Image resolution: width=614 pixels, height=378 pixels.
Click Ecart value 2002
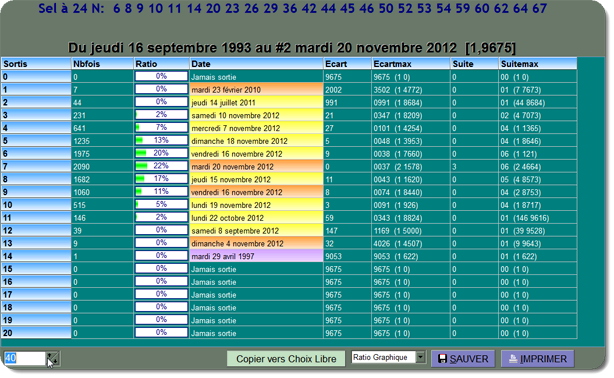point(333,90)
